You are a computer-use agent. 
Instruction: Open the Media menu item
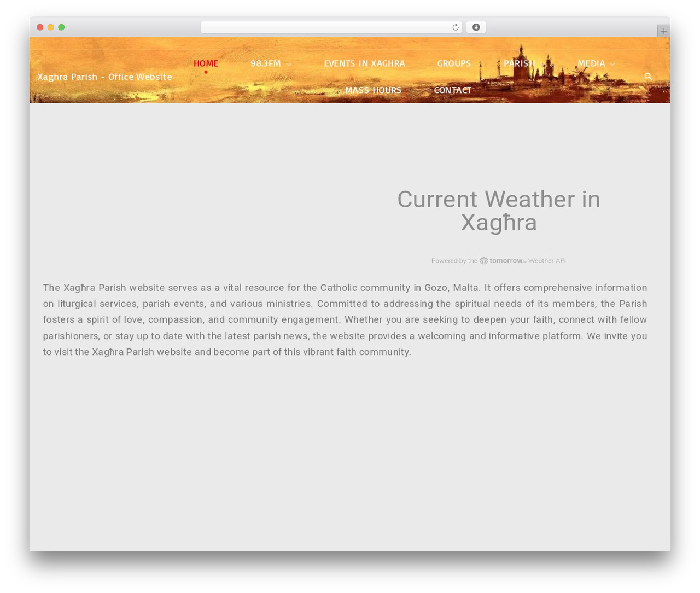(x=591, y=63)
